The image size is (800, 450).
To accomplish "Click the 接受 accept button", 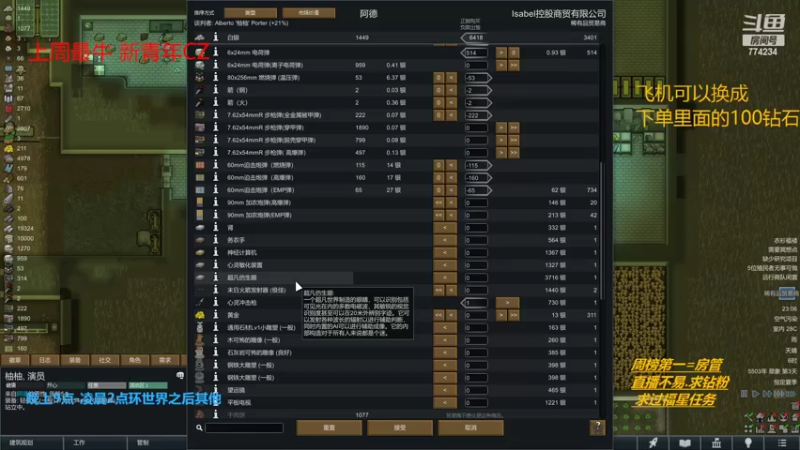I will click(x=400, y=428).
